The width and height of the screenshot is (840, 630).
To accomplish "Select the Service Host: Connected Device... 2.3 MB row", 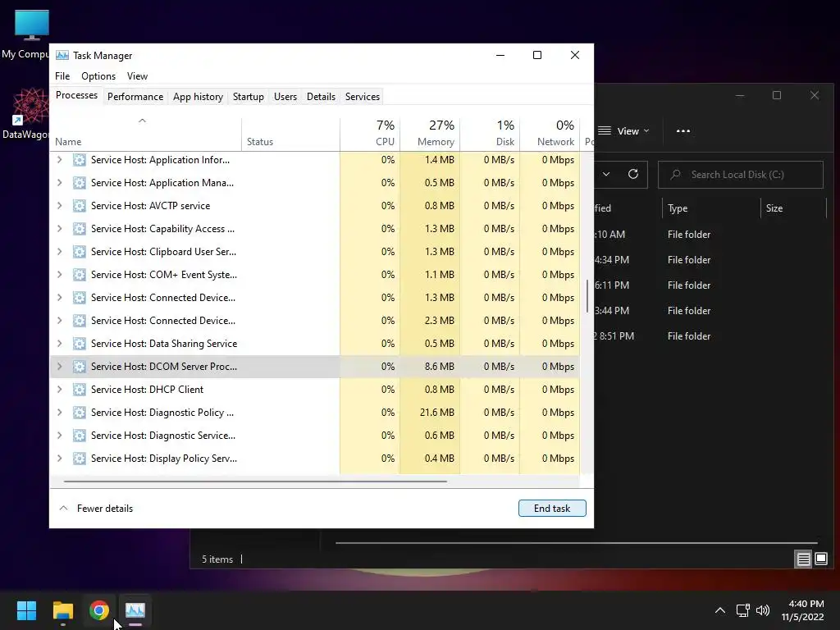I will [315, 321].
